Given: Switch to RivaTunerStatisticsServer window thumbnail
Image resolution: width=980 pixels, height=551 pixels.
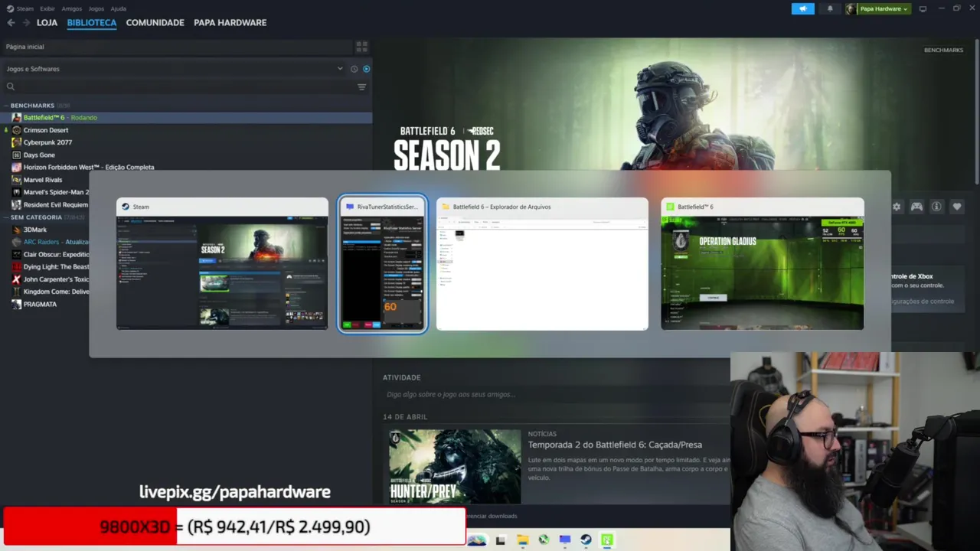Looking at the screenshot, I should click(383, 264).
